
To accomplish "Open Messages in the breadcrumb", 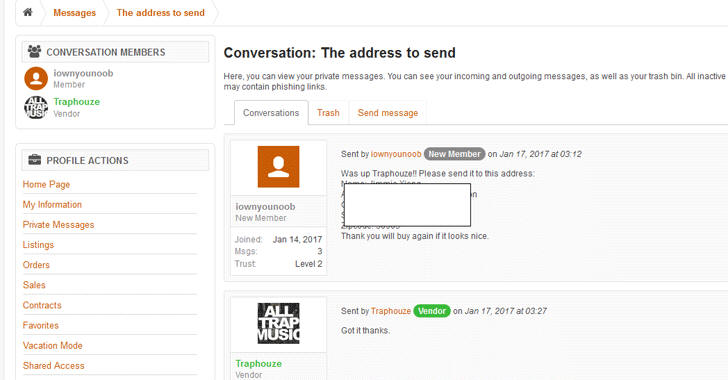I will pyautogui.click(x=74, y=13).
